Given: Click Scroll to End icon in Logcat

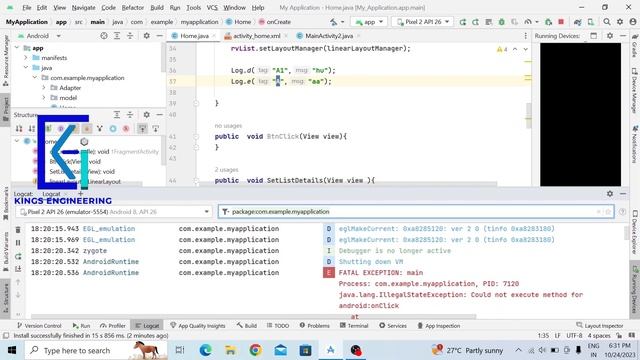Looking at the screenshot, I should 18,269.
